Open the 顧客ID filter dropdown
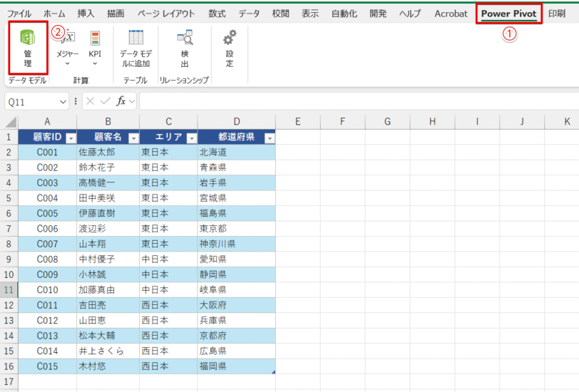Screen dimensions: 579x392 pyautogui.click(x=71, y=138)
